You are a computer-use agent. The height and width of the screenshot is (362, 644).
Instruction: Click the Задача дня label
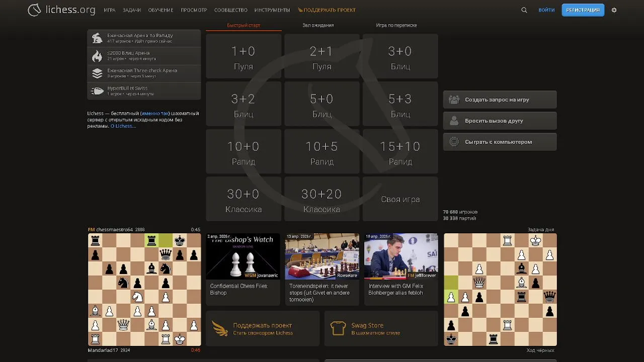(540, 230)
